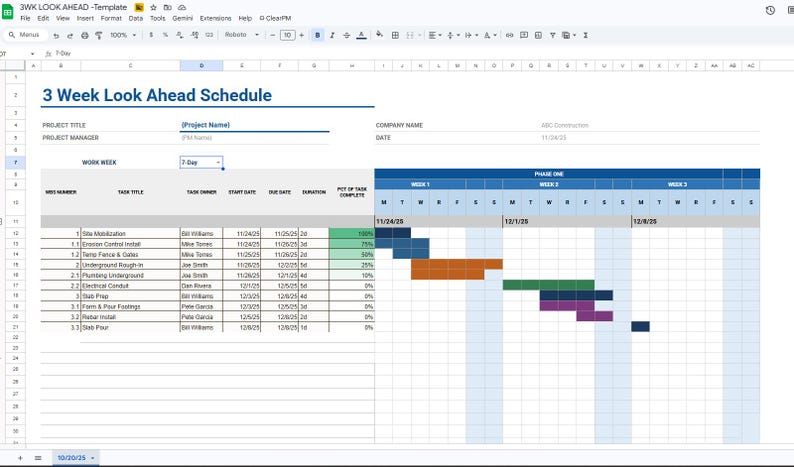Click the Menus search box
794x467 pixels.
[25, 35]
